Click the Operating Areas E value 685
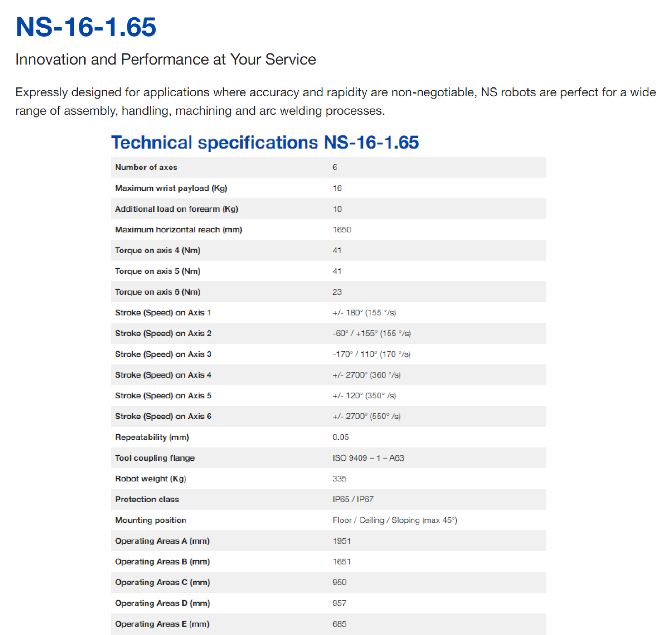 [339, 624]
